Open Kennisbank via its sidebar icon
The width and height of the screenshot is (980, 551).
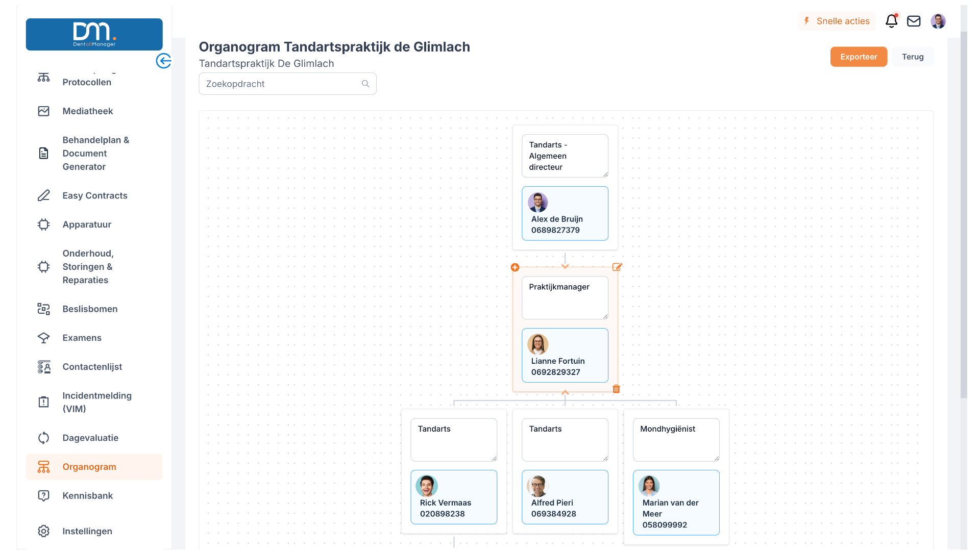click(44, 495)
